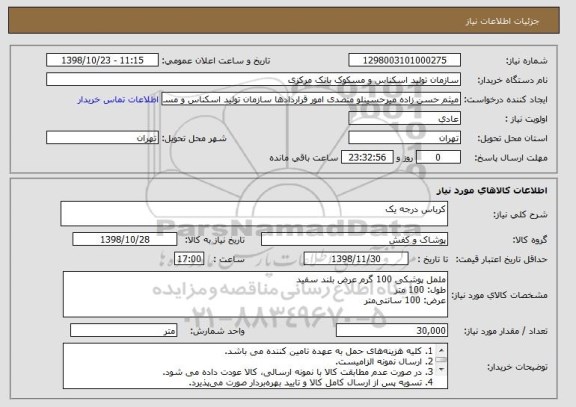Click the شماره نیاز label
This screenshot has height=407, width=576.
tap(527, 61)
